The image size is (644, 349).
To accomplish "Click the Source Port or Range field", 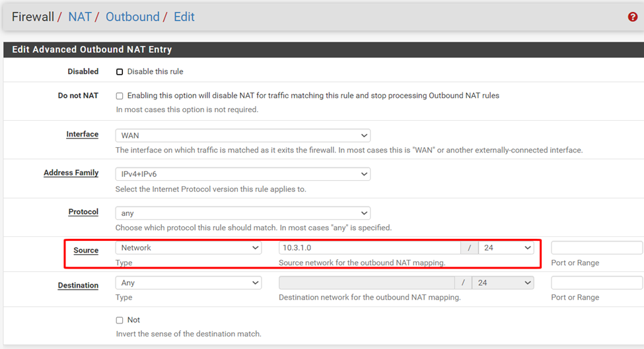I will click(x=596, y=248).
